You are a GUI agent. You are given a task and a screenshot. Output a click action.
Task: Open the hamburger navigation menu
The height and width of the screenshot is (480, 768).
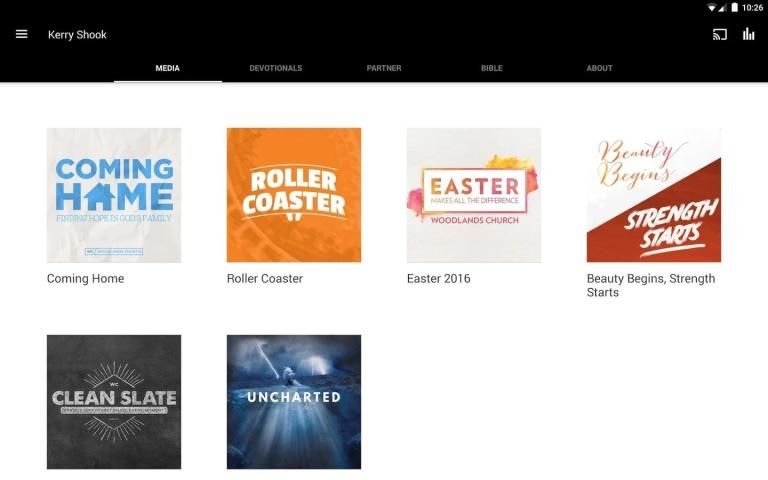pos(21,34)
